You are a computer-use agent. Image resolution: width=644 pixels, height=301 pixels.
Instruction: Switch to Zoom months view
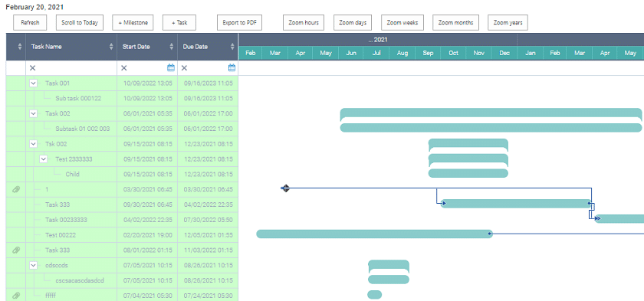(455, 22)
